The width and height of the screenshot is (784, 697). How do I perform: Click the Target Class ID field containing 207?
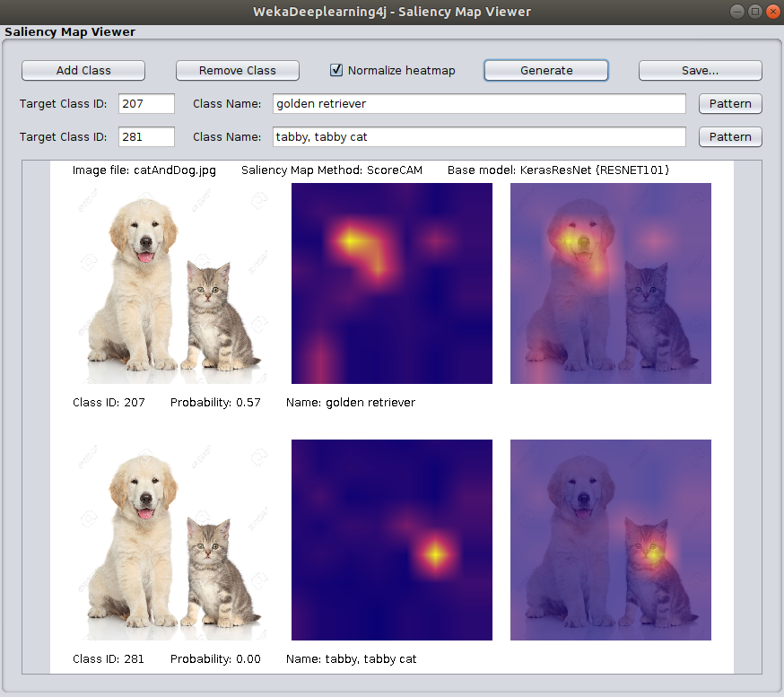(146, 103)
